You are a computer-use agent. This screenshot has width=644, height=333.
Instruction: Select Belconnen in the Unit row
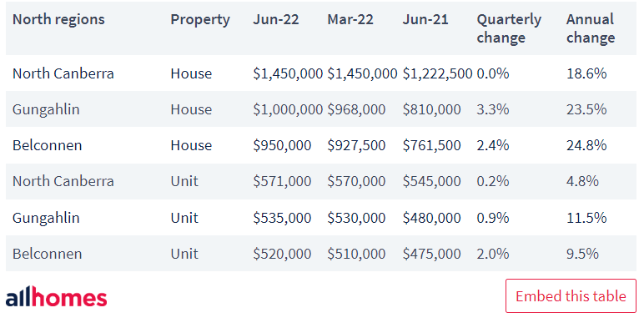pos(48,254)
